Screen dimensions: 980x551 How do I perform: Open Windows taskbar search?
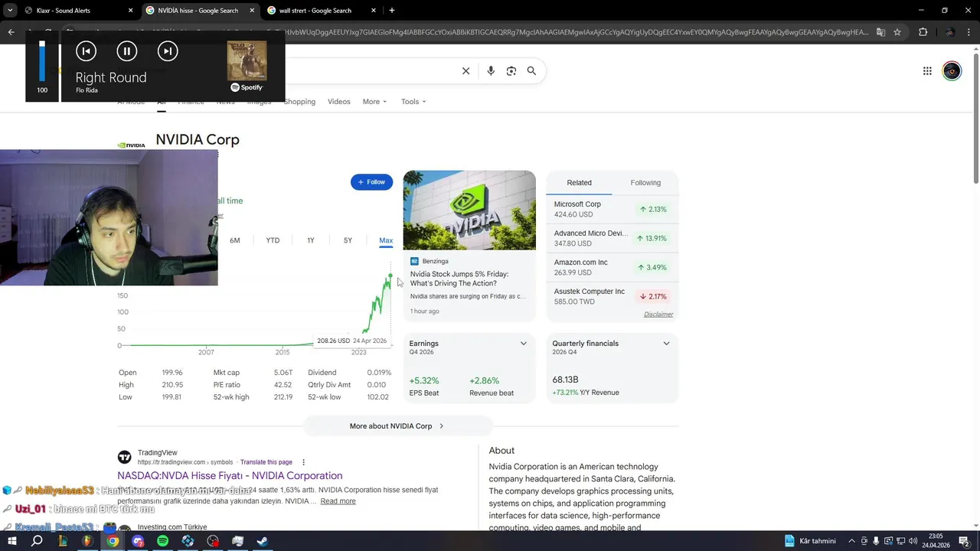[x=37, y=541]
